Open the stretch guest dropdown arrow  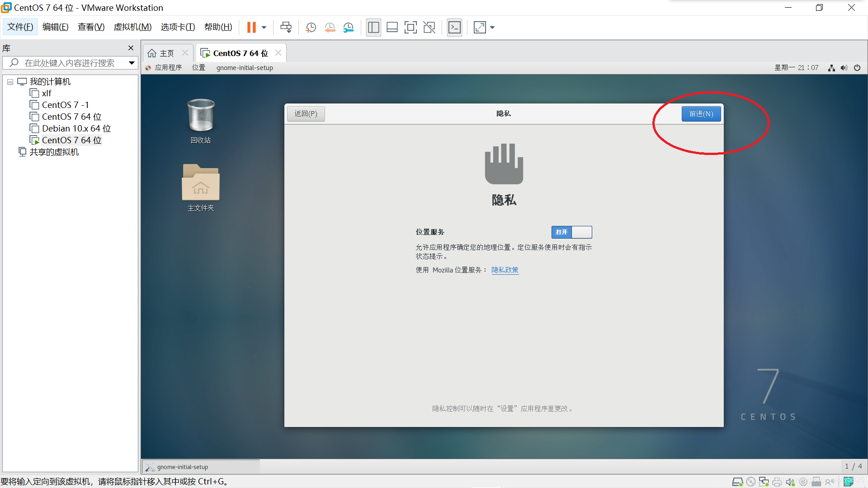492,28
